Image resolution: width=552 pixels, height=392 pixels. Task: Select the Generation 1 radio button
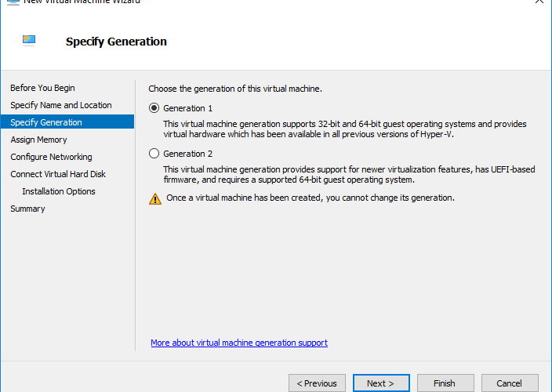coord(154,108)
